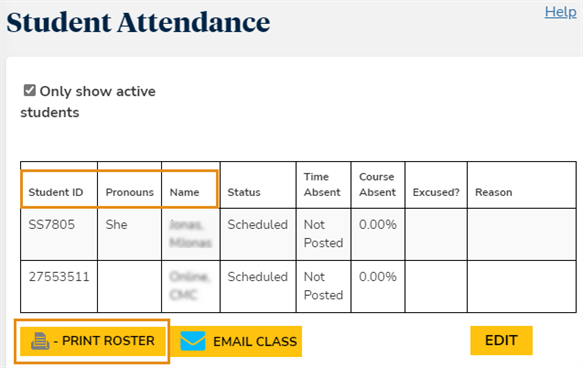Click the Reason column header
The width and height of the screenshot is (583, 368).
493,192
